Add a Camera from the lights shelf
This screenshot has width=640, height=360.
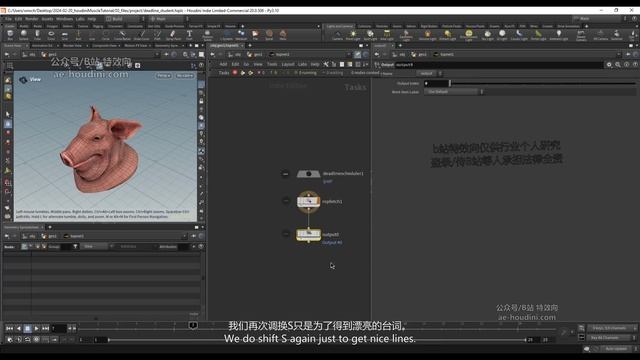(337, 35)
